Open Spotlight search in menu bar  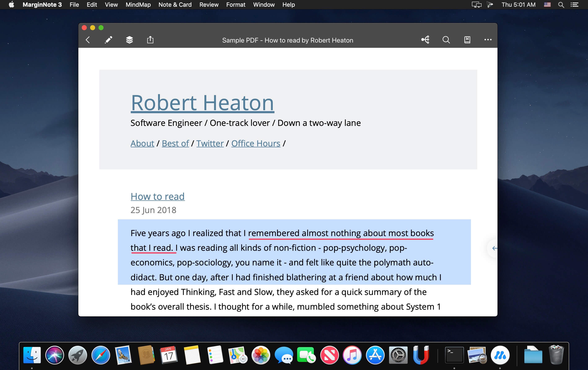(561, 5)
